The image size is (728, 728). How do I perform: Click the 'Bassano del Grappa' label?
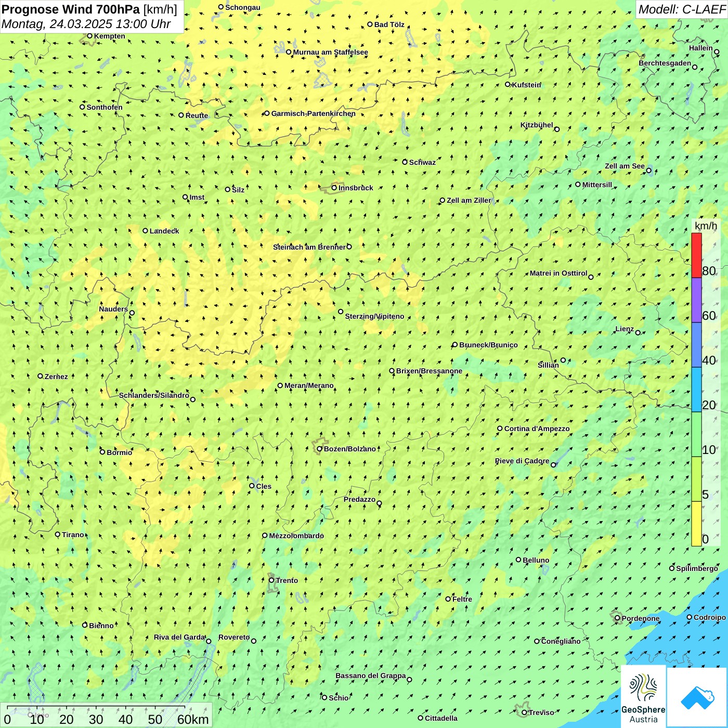pyautogui.click(x=371, y=675)
